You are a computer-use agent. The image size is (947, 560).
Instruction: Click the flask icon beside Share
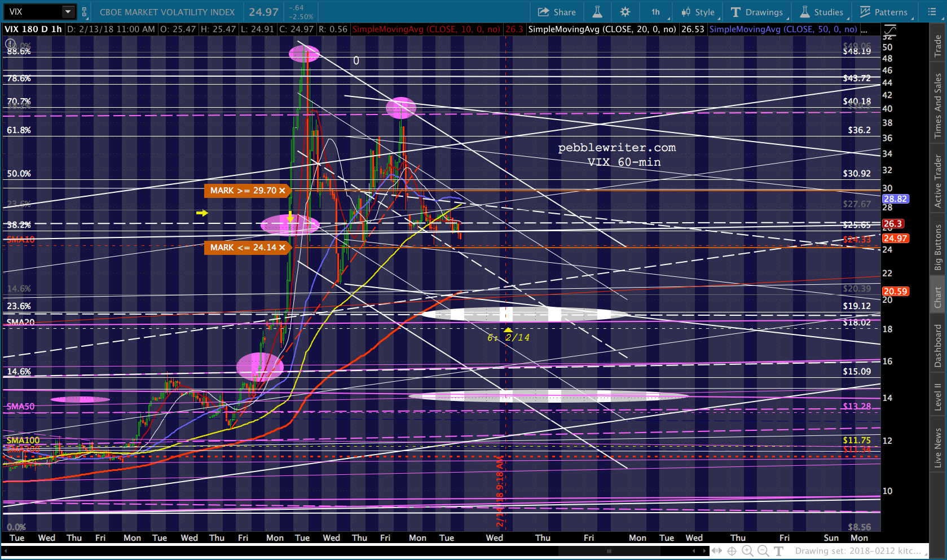pos(597,12)
